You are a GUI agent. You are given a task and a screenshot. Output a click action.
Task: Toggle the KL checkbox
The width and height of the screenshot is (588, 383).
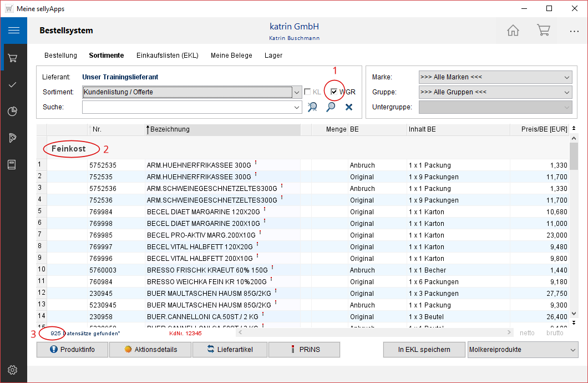(307, 92)
